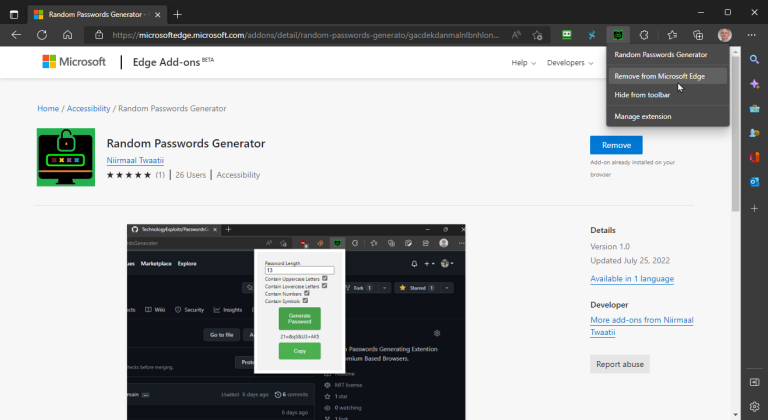The width and height of the screenshot is (768, 420).
Task: Open the Extensions puzzle menu
Action: (644, 35)
